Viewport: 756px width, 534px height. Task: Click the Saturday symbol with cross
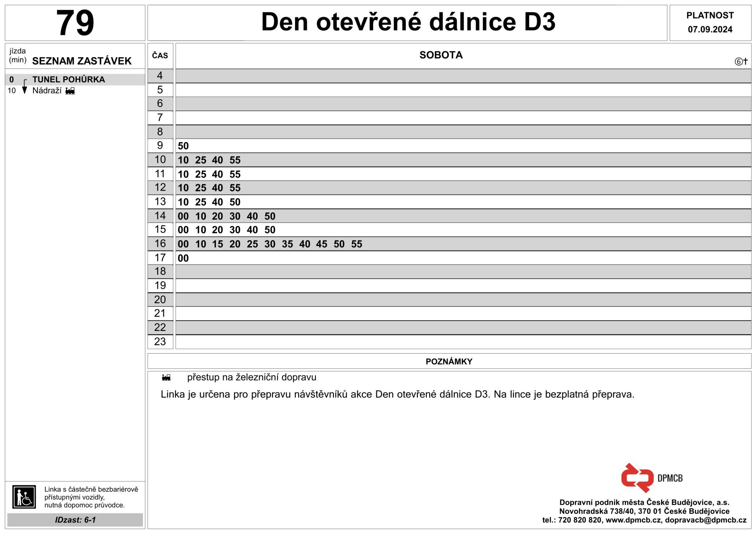741,61
